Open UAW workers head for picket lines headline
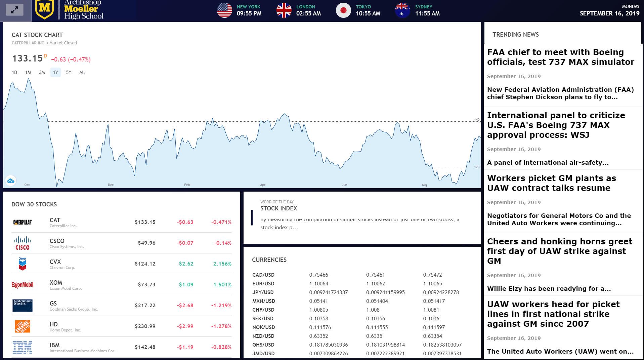The height and width of the screenshot is (360, 644). 553,314
